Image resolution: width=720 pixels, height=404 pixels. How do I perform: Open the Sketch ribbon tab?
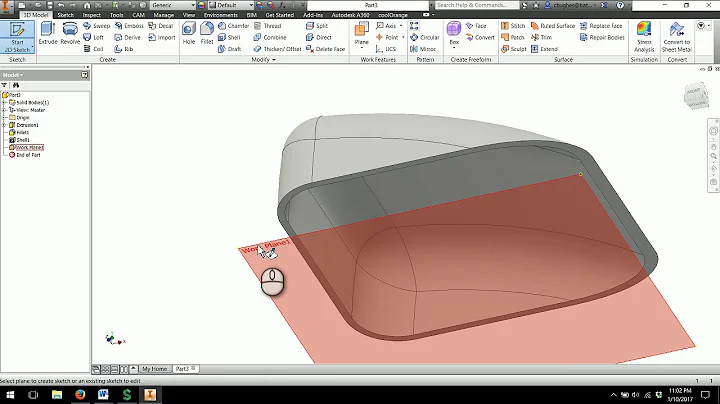click(66, 15)
